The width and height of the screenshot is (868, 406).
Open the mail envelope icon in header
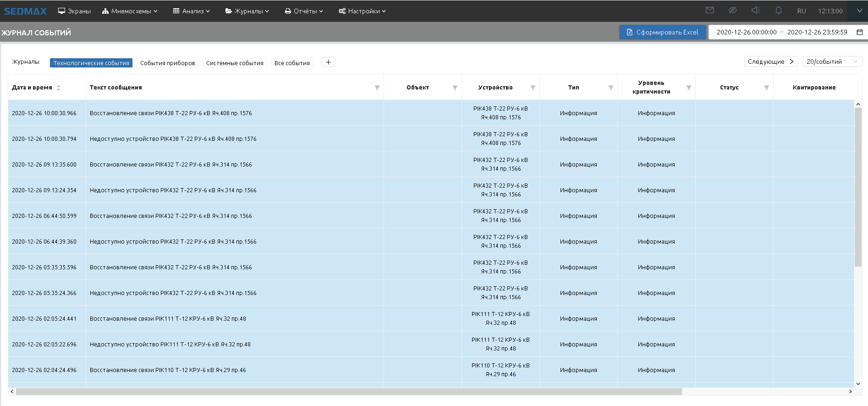tap(709, 11)
